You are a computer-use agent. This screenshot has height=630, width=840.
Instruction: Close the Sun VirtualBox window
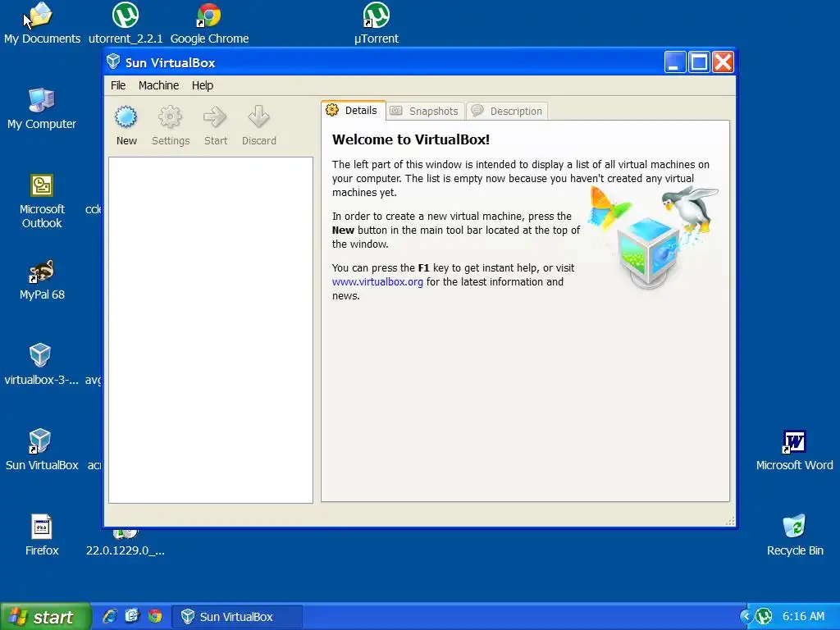(x=723, y=62)
